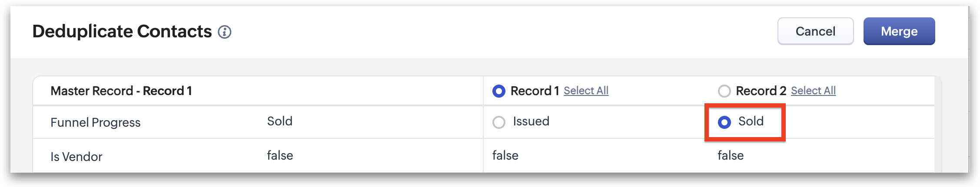Click the Is Vendor field label

tap(76, 157)
